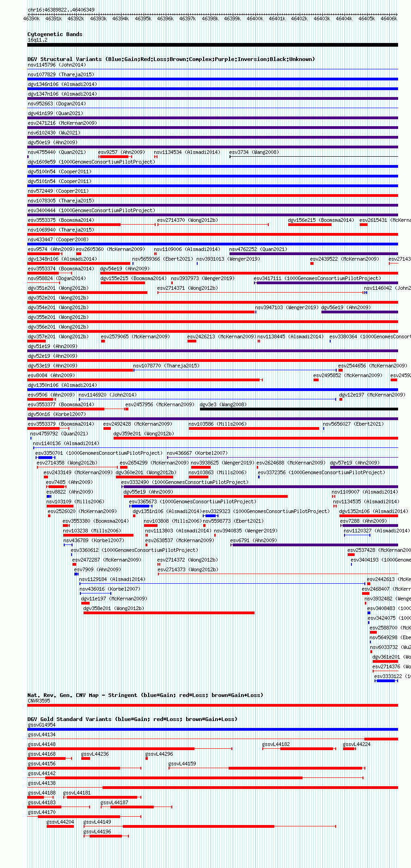Open the dgv57e19 (Ahn2009) variant label

click(355, 463)
